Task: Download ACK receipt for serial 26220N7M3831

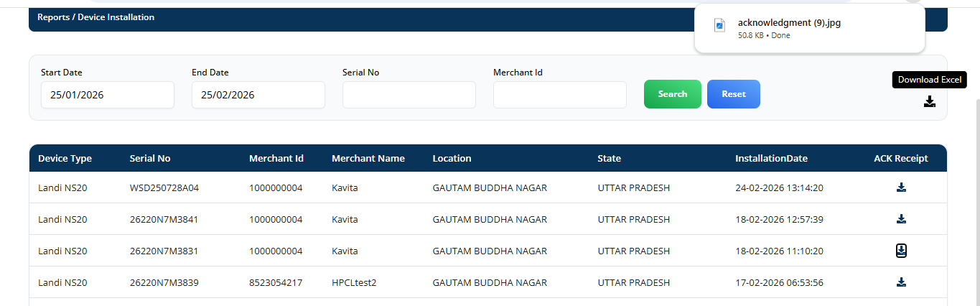Action: pos(901,251)
